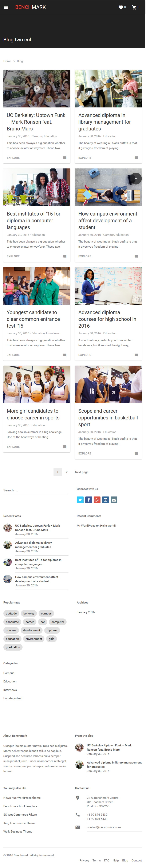Open the Twitter social icon
The image size is (146, 868).
(x=80, y=500)
